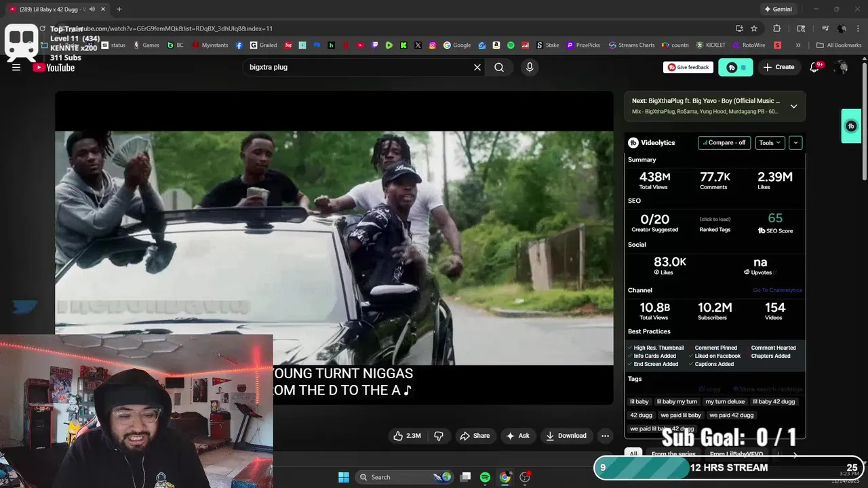Viewport: 868px width, 488px height.
Task: Open the Facebook bookmark icon
Action: 239,45
